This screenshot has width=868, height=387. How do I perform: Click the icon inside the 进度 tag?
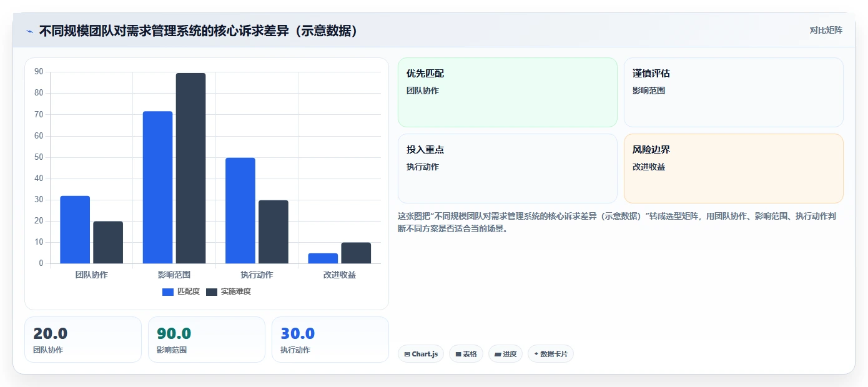click(x=498, y=355)
